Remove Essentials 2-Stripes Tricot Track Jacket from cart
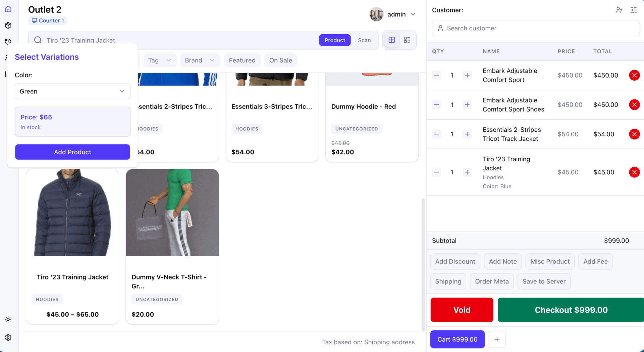The width and height of the screenshot is (644, 352). coord(634,134)
